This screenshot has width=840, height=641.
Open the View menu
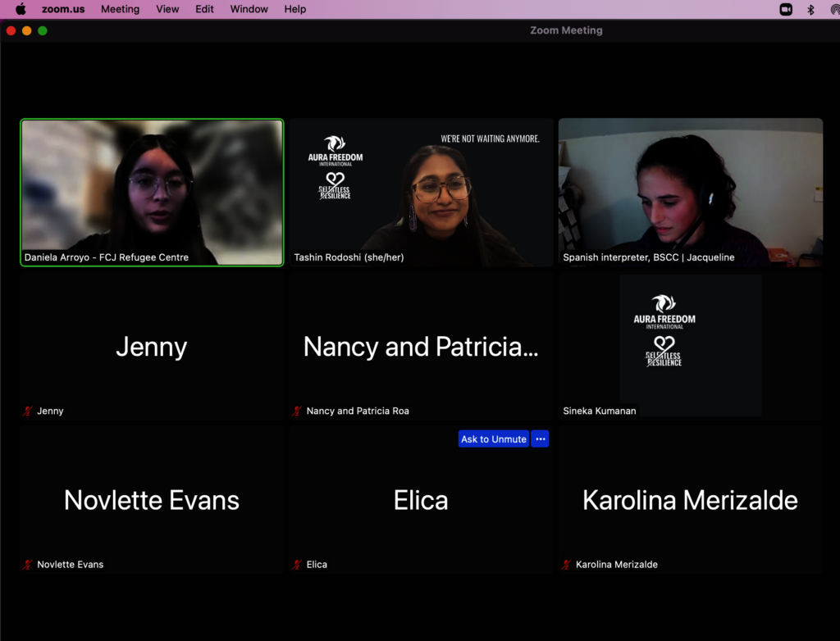(167, 9)
